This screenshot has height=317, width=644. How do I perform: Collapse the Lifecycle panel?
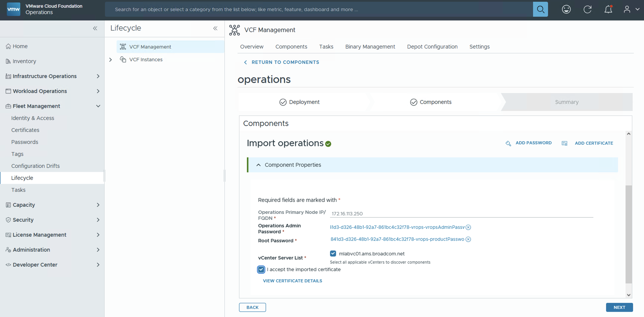coord(215,28)
